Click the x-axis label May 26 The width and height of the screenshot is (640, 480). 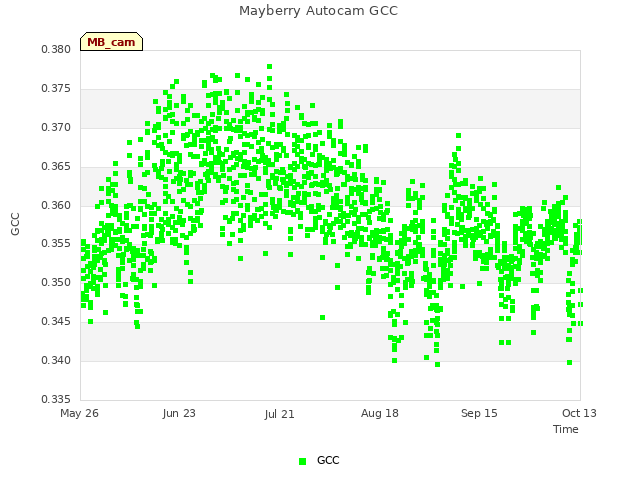point(79,413)
